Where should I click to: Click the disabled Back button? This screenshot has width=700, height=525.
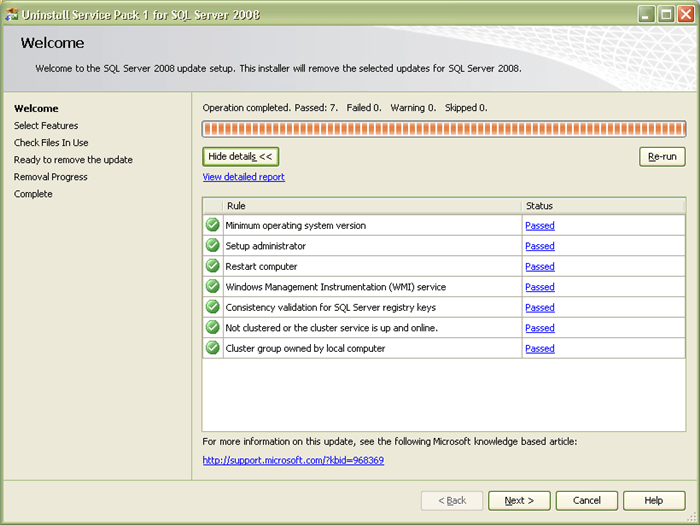point(452,500)
